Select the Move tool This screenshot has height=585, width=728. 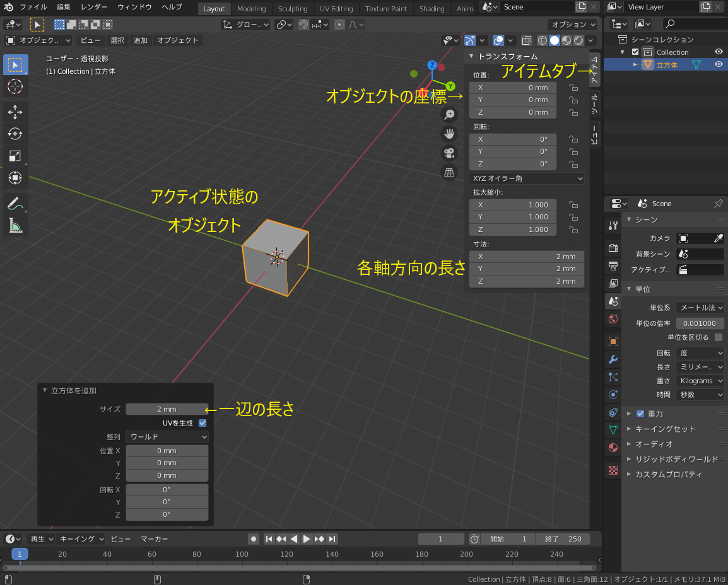click(15, 112)
